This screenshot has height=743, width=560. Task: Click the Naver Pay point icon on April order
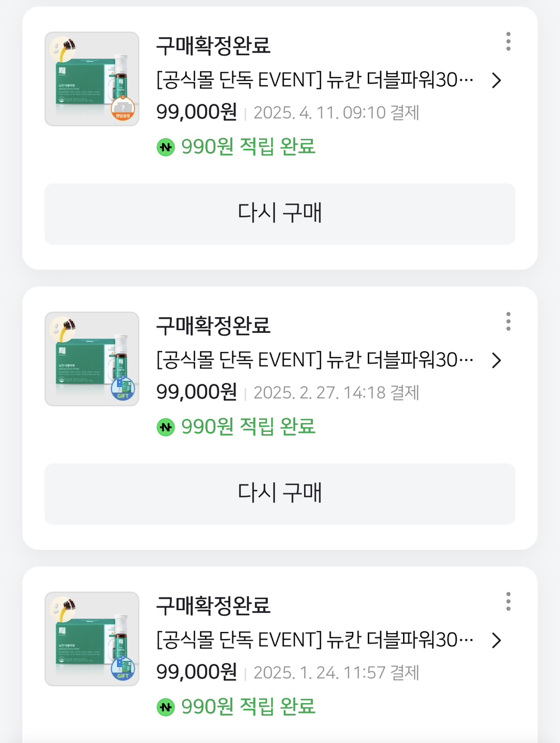pyautogui.click(x=166, y=147)
